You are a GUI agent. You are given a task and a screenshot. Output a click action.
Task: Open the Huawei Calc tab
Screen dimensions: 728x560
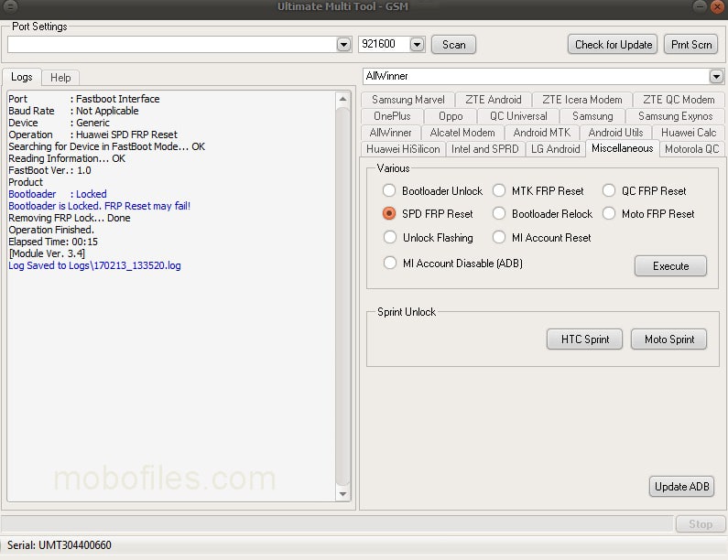(689, 133)
